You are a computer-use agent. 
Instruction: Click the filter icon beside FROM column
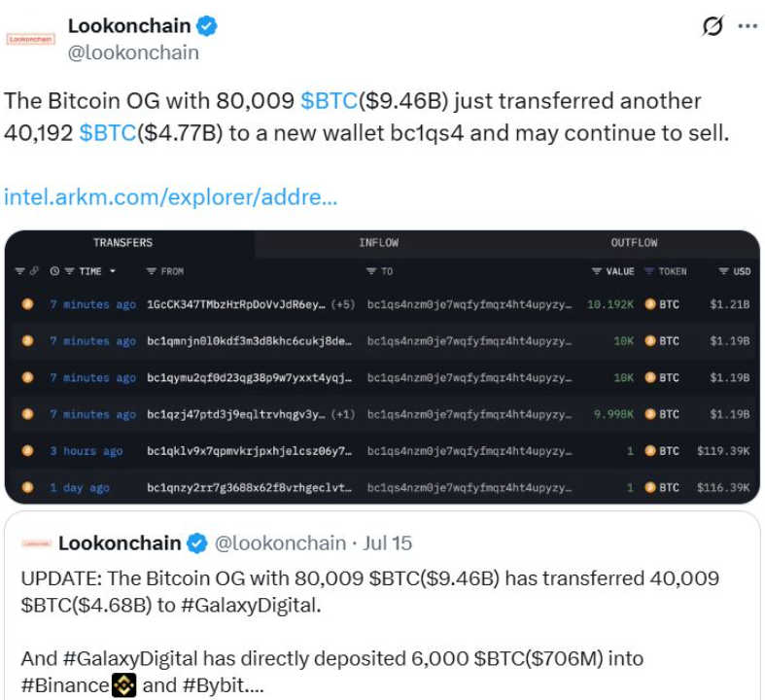(151, 271)
